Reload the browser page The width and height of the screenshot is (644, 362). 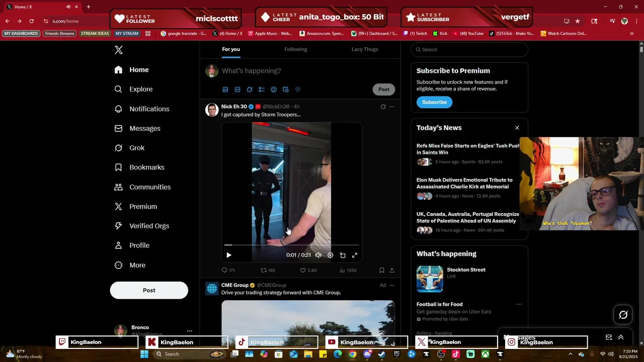pos(31,21)
